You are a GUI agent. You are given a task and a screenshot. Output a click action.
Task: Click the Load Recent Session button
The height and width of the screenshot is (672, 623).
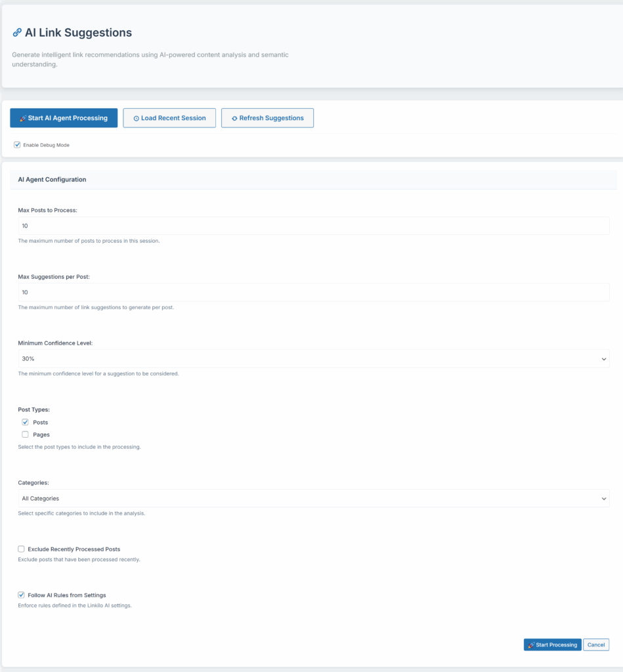169,117
